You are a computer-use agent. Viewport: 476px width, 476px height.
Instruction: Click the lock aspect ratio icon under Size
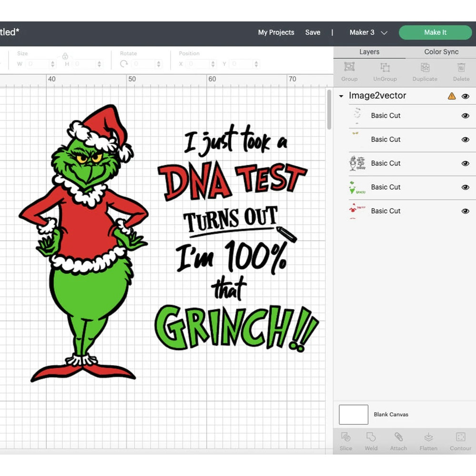[x=65, y=55]
